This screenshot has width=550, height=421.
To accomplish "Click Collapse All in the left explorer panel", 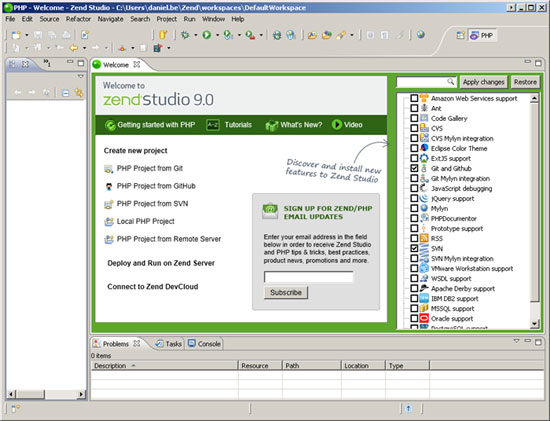I will pos(65,93).
